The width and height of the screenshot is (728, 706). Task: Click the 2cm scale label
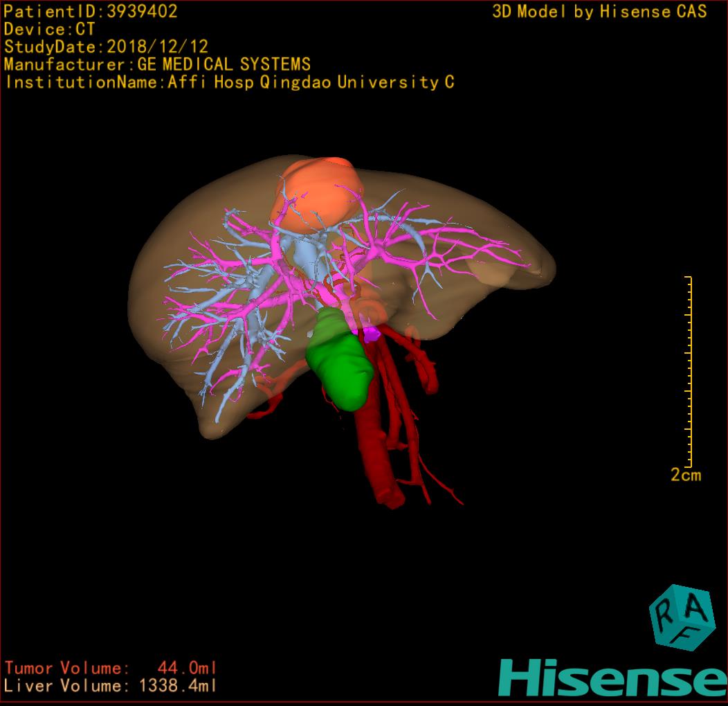[x=685, y=475]
